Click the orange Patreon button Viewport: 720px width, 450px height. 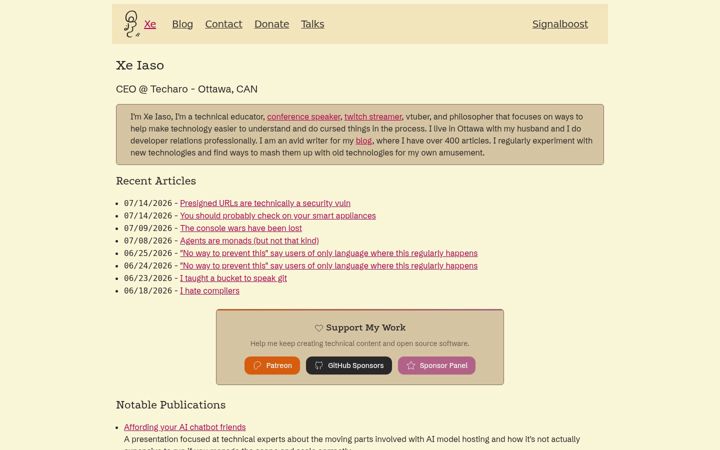(272, 366)
